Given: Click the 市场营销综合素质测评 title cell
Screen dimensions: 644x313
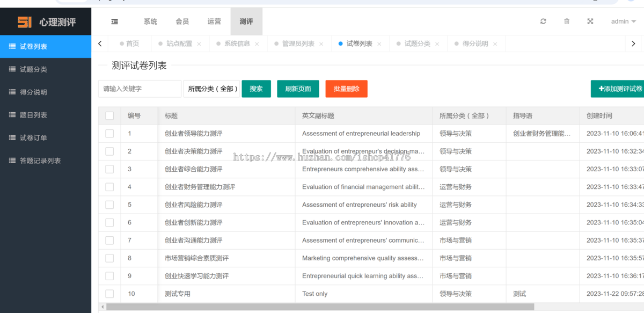Looking at the screenshot, I should click(226, 258).
